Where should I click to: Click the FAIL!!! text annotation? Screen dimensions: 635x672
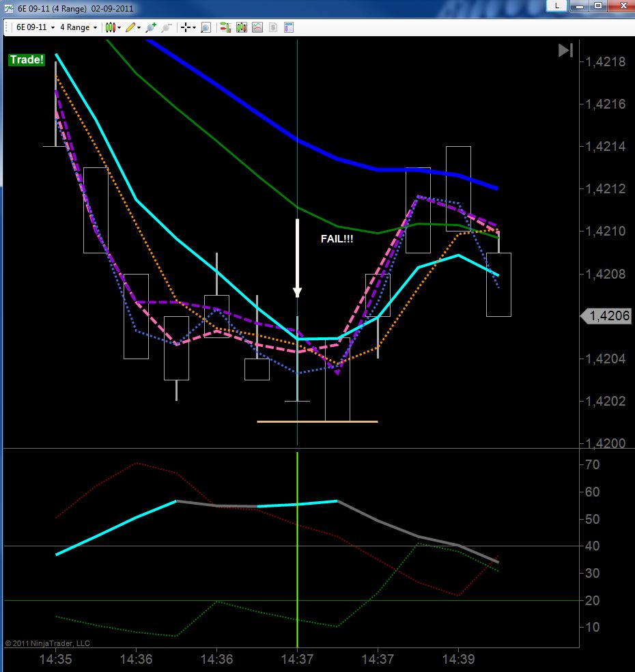click(337, 239)
